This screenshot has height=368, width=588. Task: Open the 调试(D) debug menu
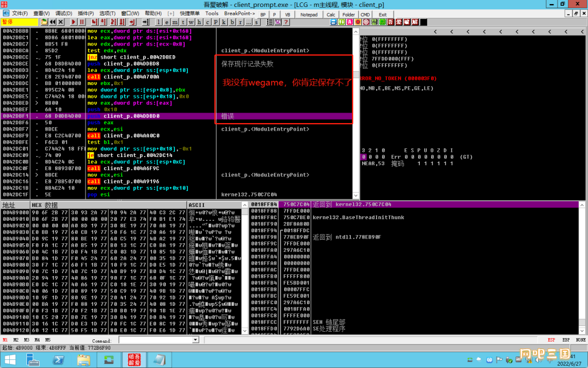pyautogui.click(x=64, y=14)
